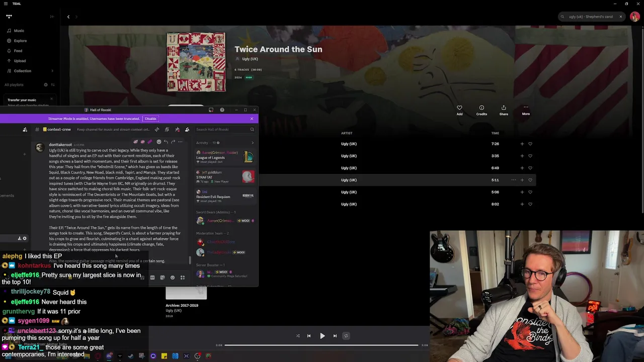Skip to the next track

[x=335, y=336]
